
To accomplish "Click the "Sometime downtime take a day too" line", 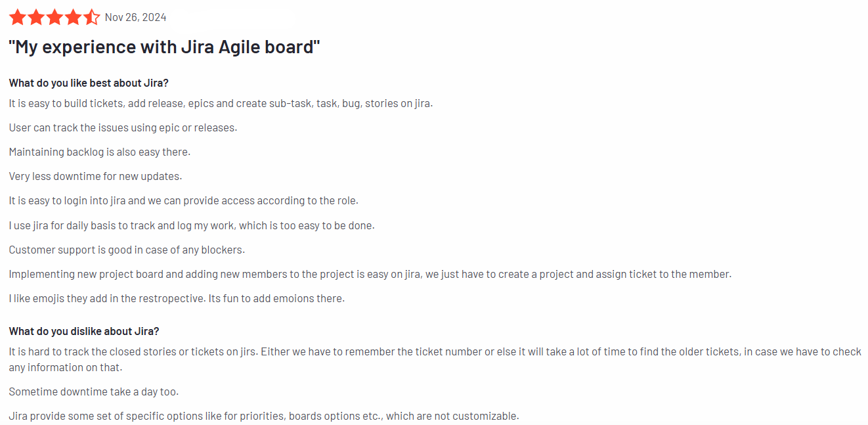I will [x=93, y=391].
